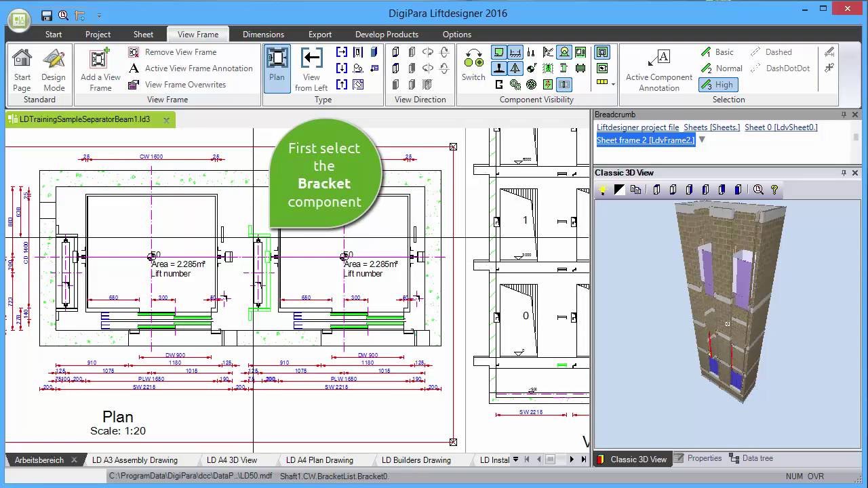Toggle the buffer stamp component visibility icon
The image size is (868, 488).
499,68
